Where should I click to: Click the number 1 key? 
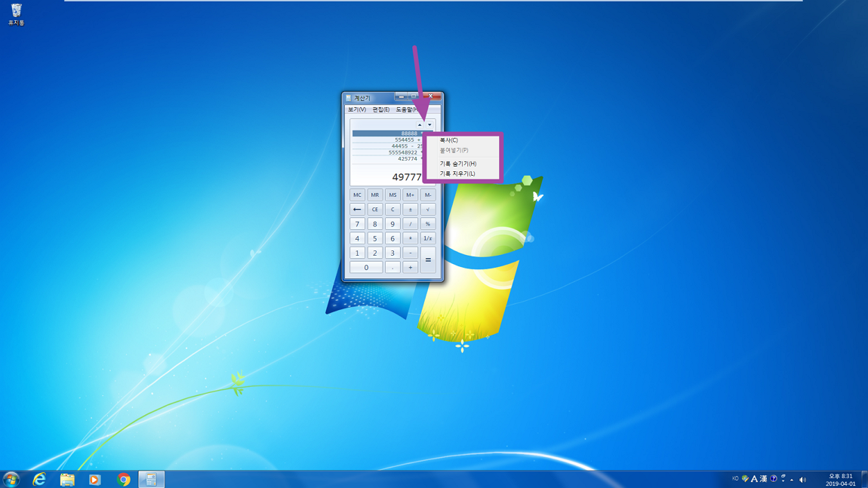357,253
